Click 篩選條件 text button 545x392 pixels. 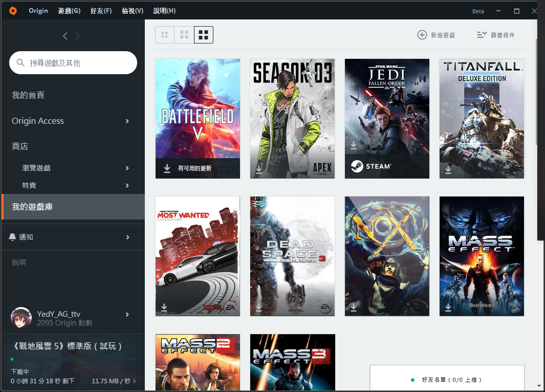point(503,35)
